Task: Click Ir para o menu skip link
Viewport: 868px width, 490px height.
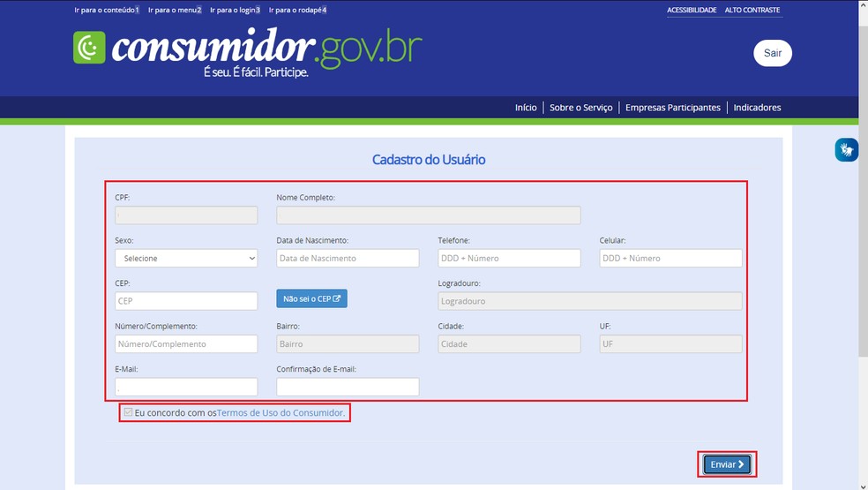Action: [175, 10]
